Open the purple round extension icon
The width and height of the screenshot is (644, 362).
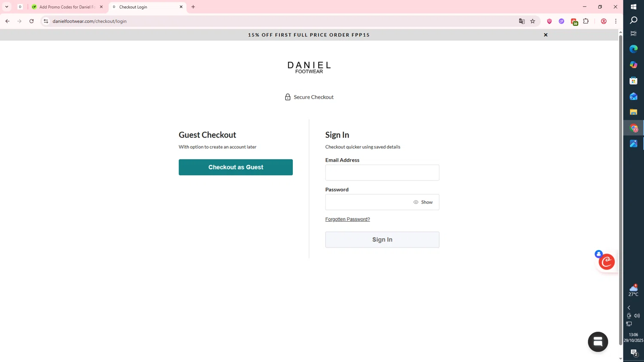[561, 21]
